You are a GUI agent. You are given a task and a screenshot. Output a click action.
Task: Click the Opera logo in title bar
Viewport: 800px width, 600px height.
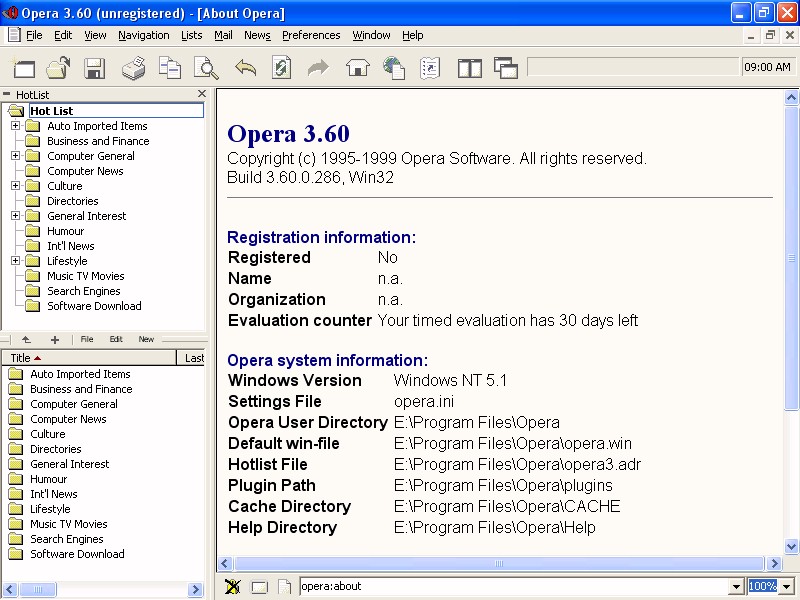click(x=10, y=12)
